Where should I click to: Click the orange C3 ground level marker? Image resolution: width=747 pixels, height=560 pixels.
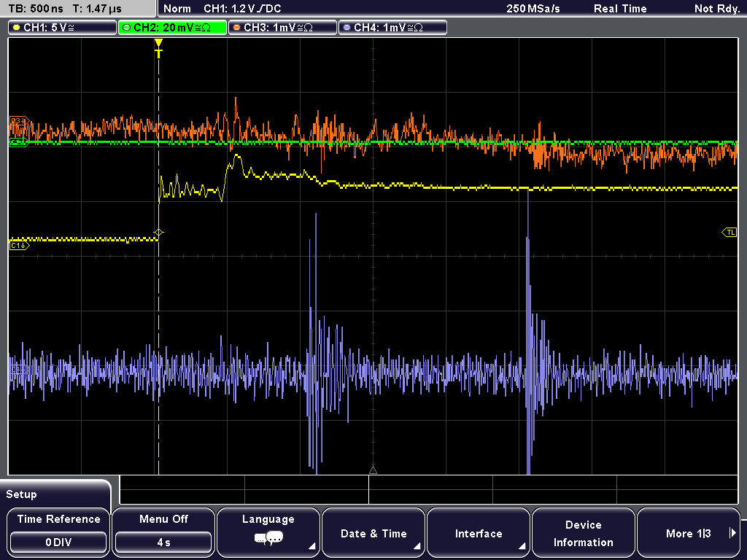20,121
